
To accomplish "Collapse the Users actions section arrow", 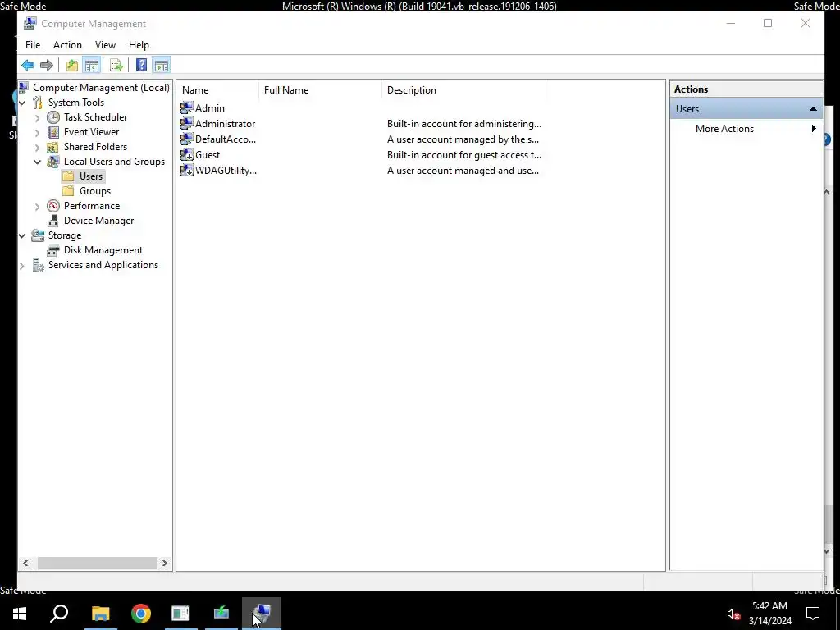I will click(x=813, y=109).
